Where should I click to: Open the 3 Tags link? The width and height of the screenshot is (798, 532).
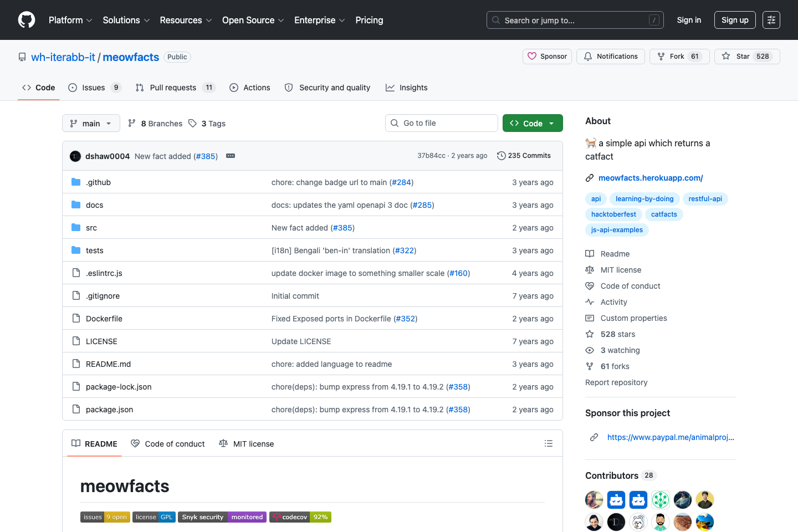coord(207,124)
